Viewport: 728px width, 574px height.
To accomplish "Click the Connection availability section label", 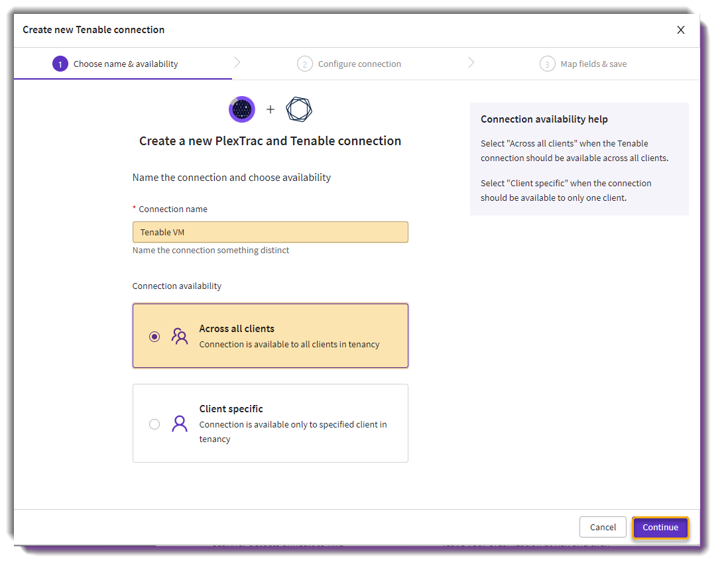I will coord(177,286).
